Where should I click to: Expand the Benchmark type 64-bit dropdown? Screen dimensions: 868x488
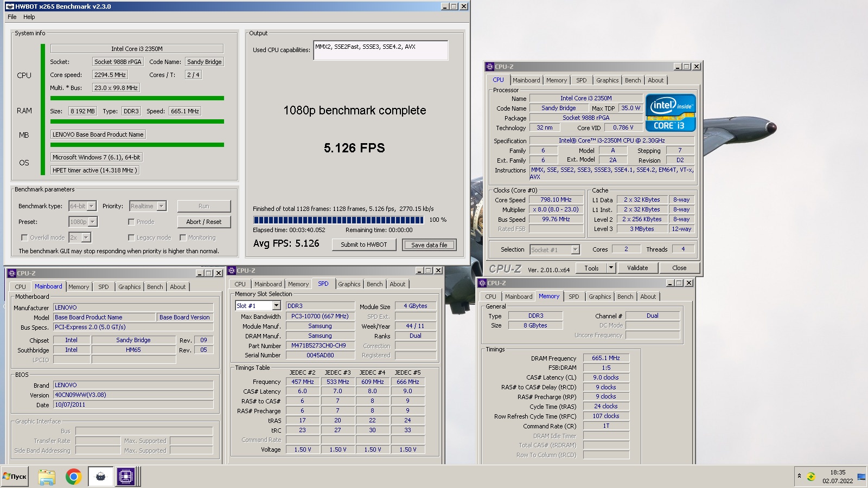pos(92,206)
